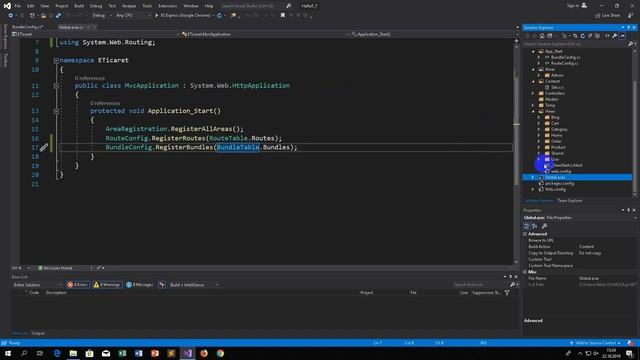Click the Solution Explorer view code icon
This screenshot has width=640, height=360.
click(607, 36)
